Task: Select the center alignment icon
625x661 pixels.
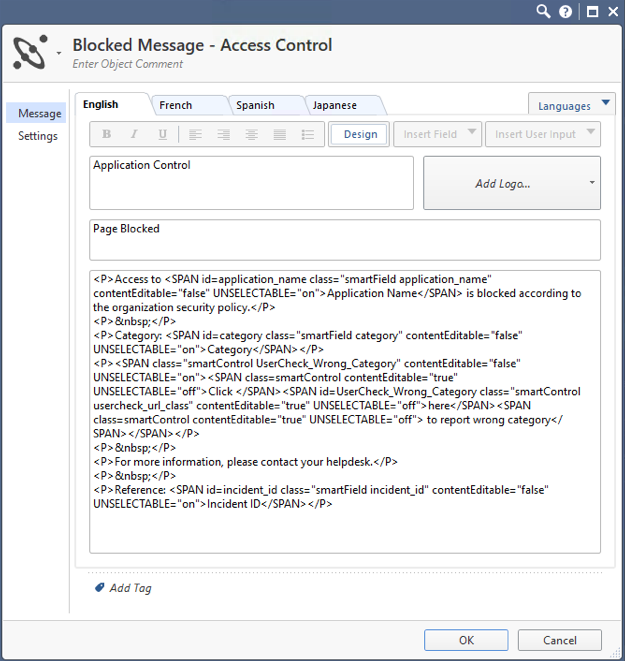Action: click(252, 134)
